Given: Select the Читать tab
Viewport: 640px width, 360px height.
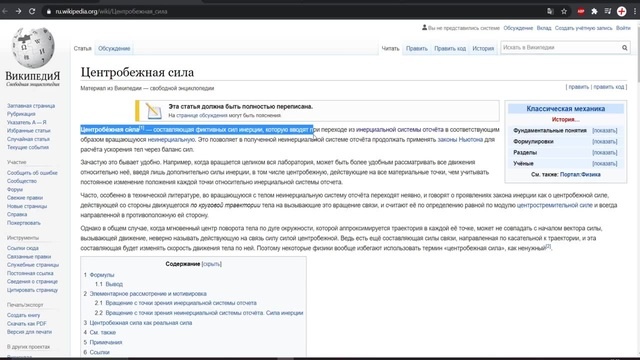Looking at the screenshot, I should click(x=390, y=49).
